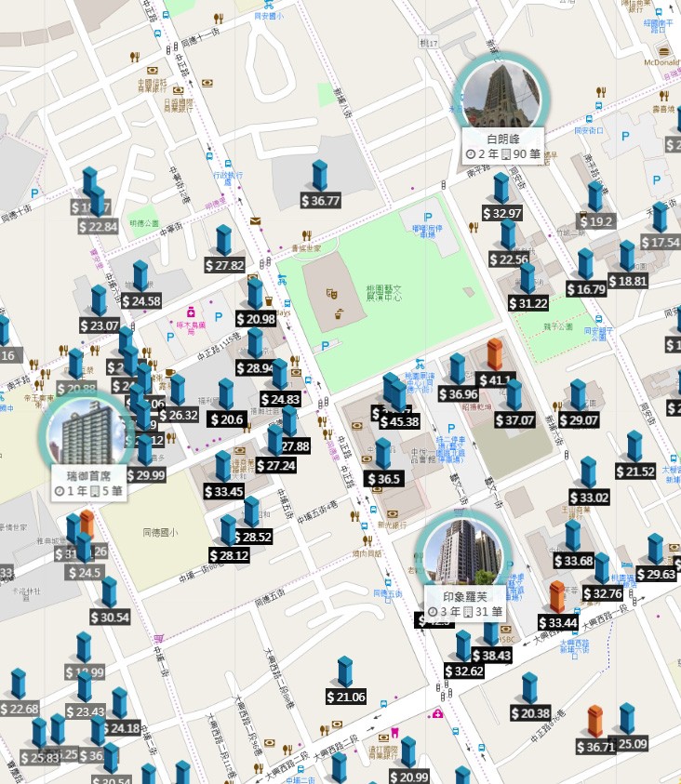Select the blue pin priced $21.52

[x=634, y=446]
